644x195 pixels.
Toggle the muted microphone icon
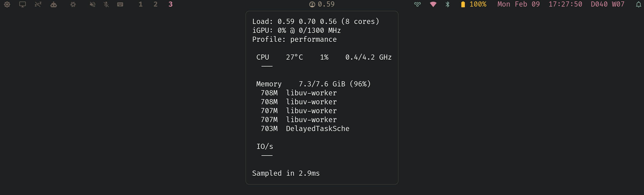106,4
